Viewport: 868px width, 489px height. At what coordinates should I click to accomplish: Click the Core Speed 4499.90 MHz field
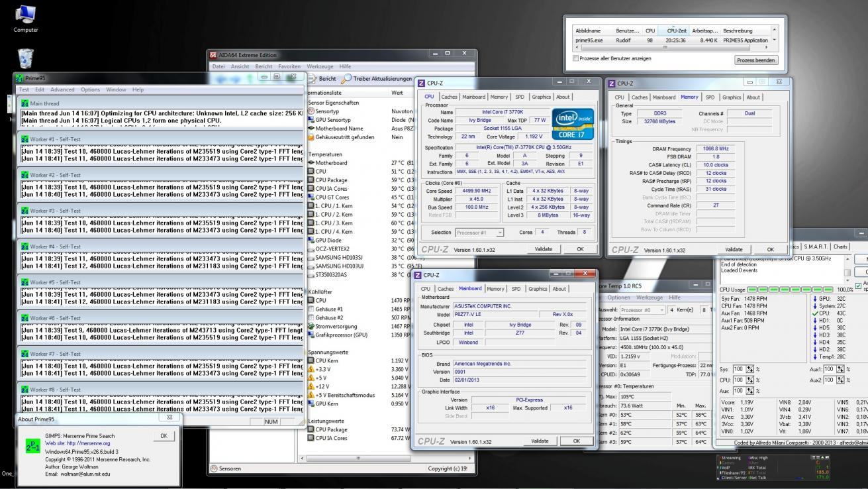[x=477, y=190]
